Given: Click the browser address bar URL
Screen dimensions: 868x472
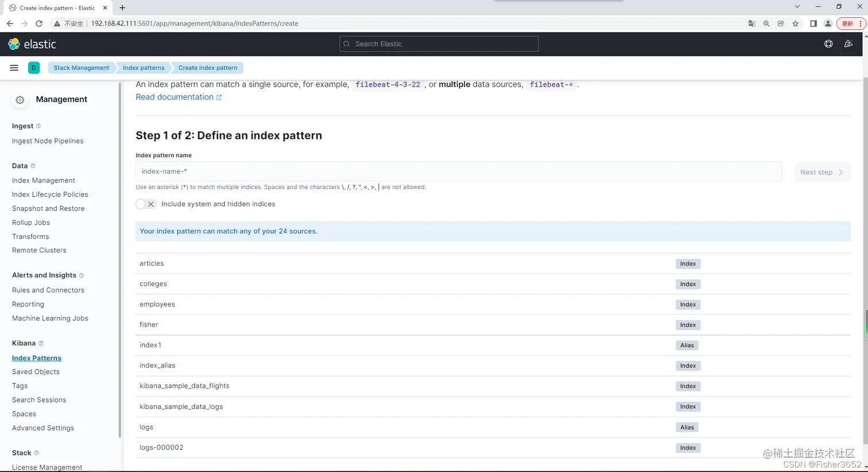Looking at the screenshot, I should click(x=195, y=24).
